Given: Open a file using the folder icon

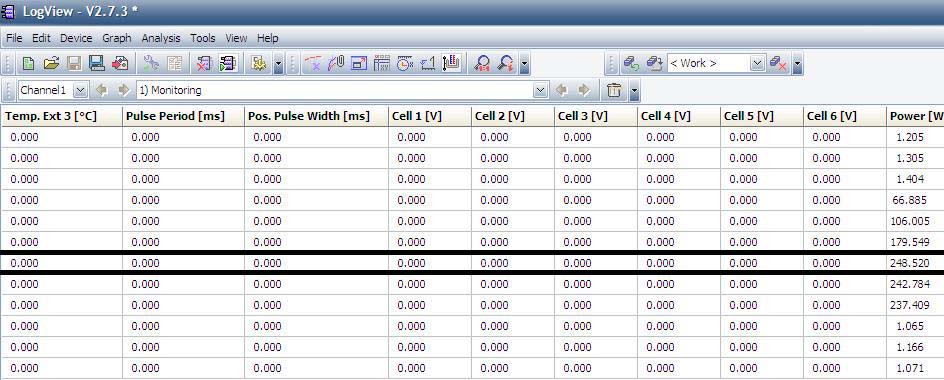Looking at the screenshot, I should (51, 63).
